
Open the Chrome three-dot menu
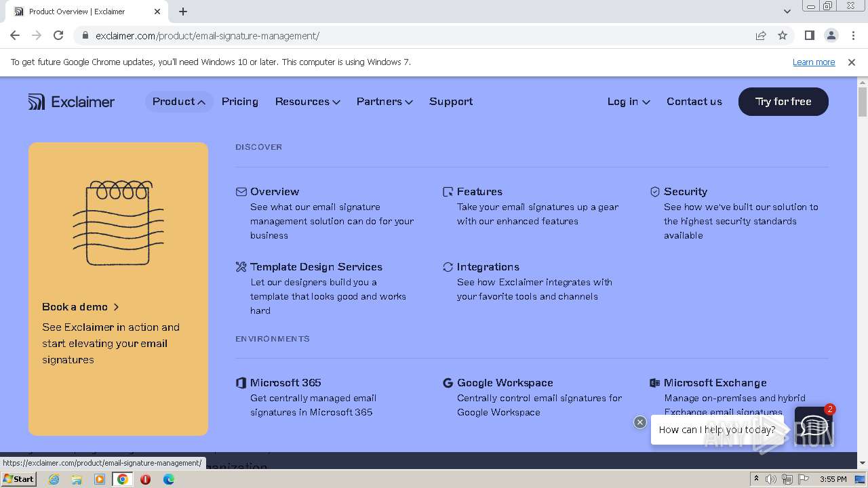click(x=853, y=35)
